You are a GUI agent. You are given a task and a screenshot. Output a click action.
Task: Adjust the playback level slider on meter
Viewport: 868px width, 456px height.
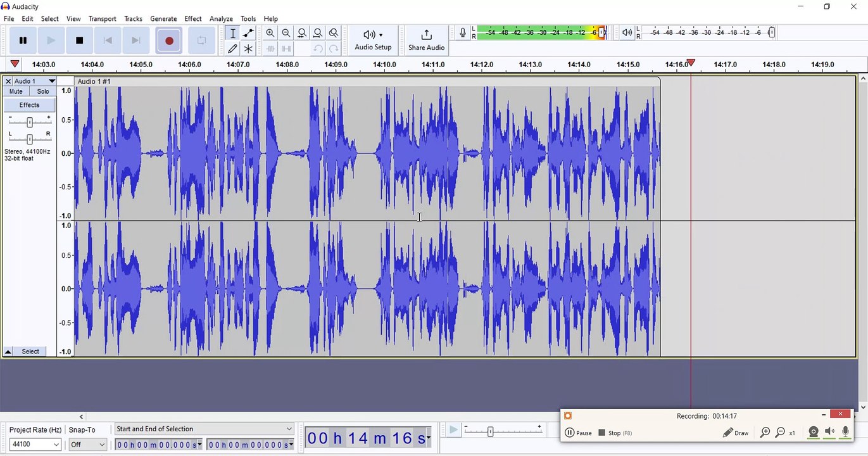[771, 32]
